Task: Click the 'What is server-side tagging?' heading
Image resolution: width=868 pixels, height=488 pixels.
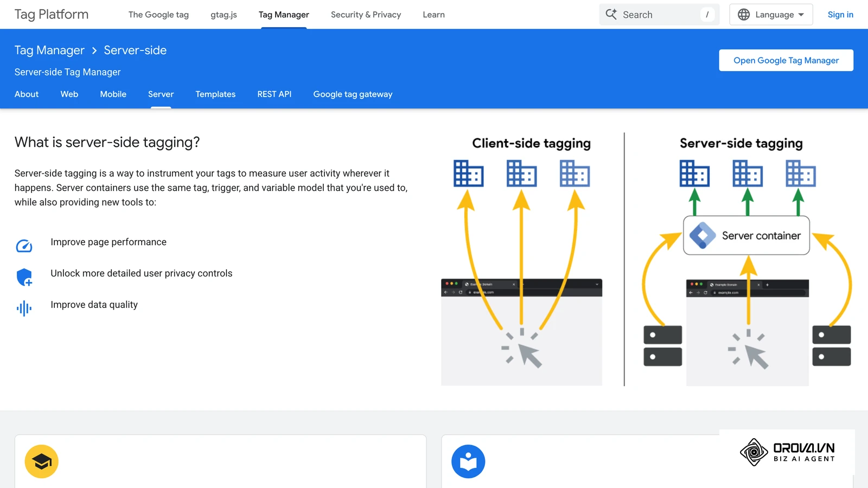Action: click(107, 142)
